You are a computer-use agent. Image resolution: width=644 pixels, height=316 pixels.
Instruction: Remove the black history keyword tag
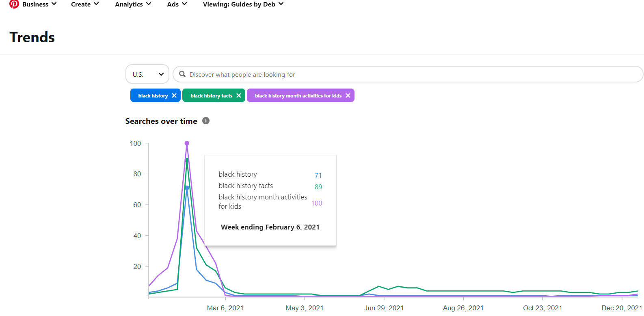coord(174,95)
